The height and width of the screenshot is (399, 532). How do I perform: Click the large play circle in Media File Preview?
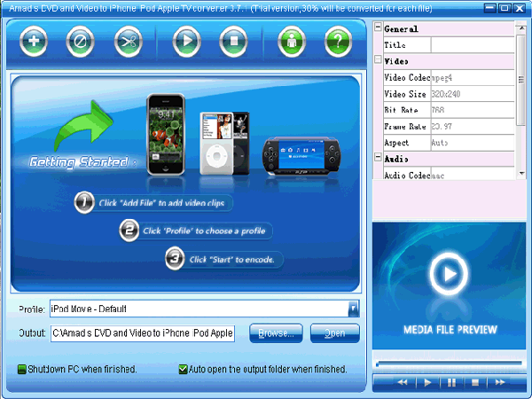tap(449, 273)
